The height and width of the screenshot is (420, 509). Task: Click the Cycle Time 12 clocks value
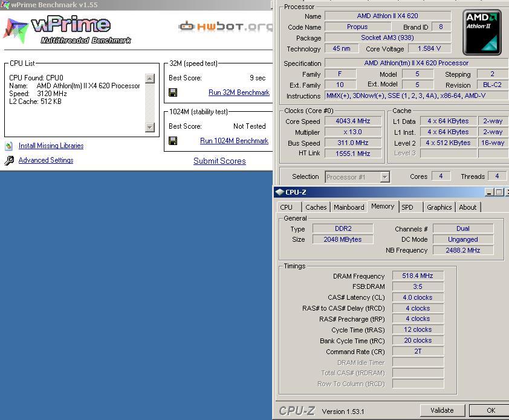coord(418,330)
